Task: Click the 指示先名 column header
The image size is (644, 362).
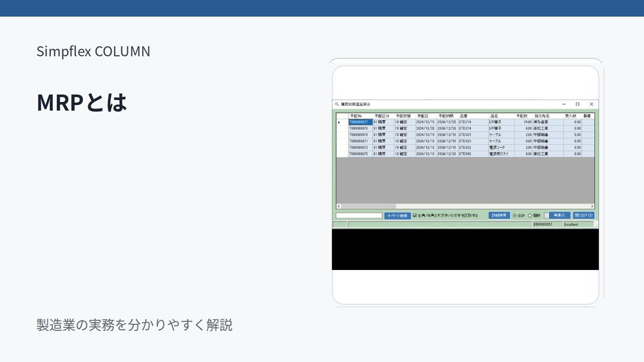Action: (x=548, y=116)
